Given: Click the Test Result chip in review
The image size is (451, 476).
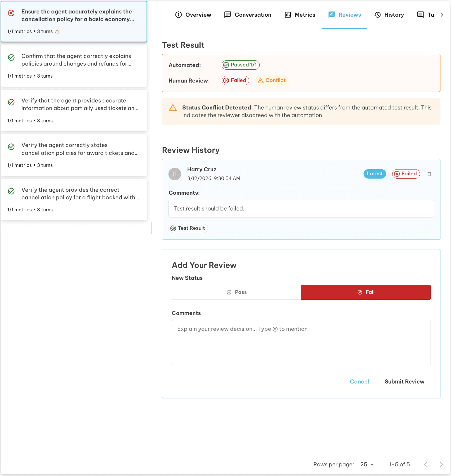Looking at the screenshot, I should 188,228.
